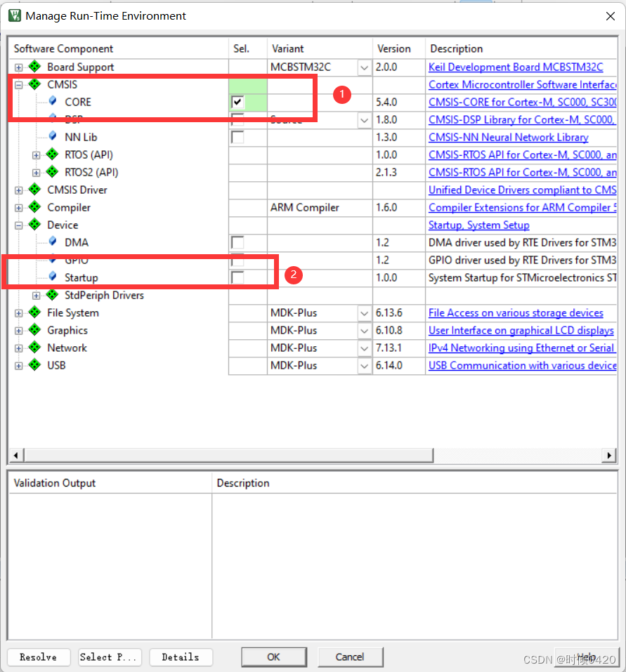Viewport: 626px width, 672px height.
Task: Click the Startup blue gem icon
Action: coord(53,277)
